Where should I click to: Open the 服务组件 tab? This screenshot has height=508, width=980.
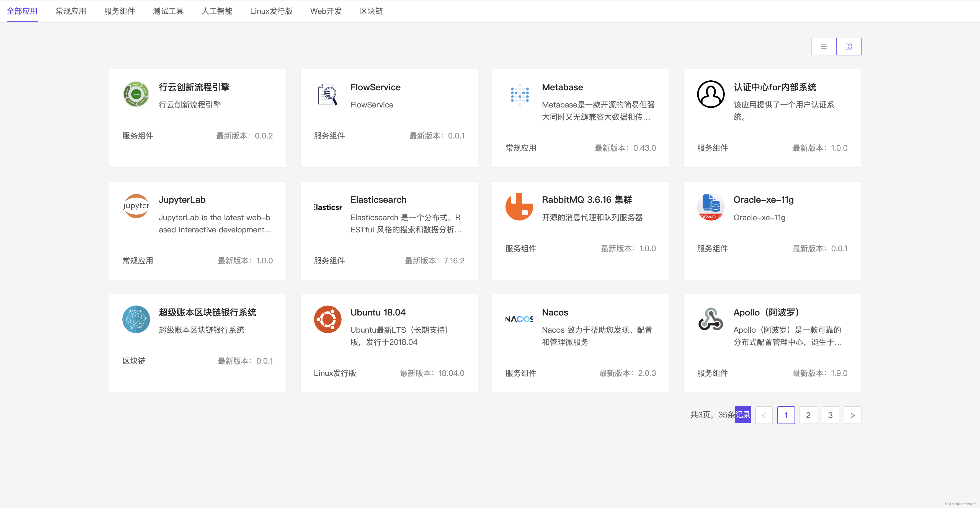[x=120, y=11]
